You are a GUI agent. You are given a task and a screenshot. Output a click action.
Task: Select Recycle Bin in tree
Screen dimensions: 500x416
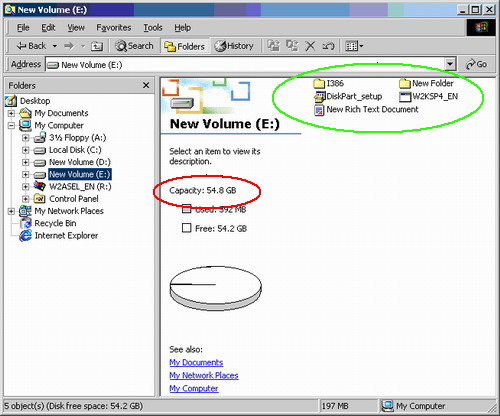click(x=55, y=223)
